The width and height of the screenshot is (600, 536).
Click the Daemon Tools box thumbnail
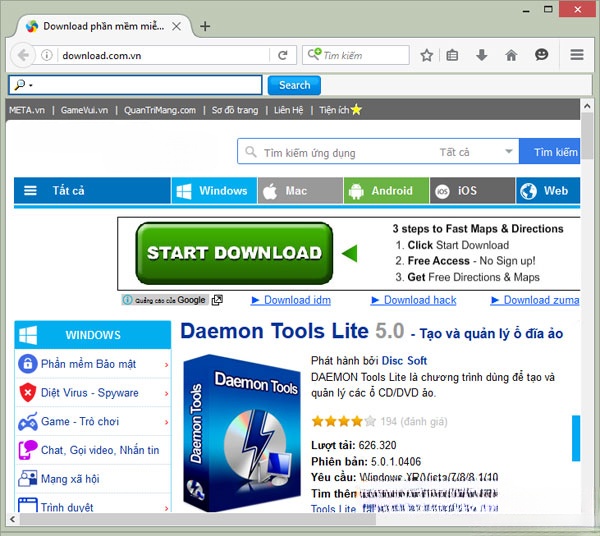pos(242,433)
